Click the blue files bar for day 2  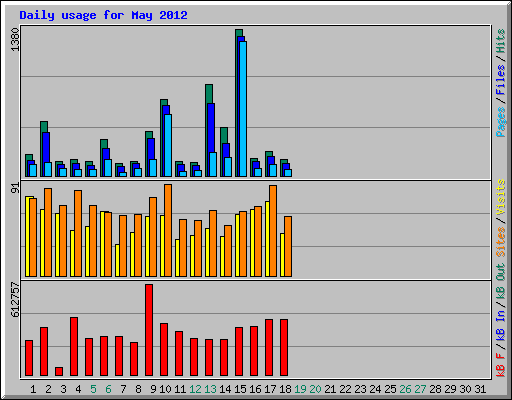coord(46,147)
